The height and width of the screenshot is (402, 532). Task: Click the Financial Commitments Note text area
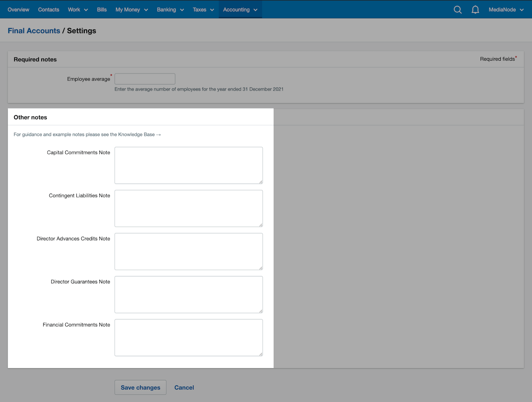pos(188,337)
